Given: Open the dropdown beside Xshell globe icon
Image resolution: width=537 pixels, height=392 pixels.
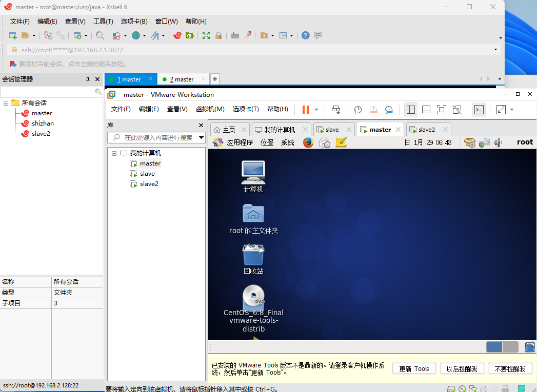Looking at the screenshot, I should tap(144, 35).
